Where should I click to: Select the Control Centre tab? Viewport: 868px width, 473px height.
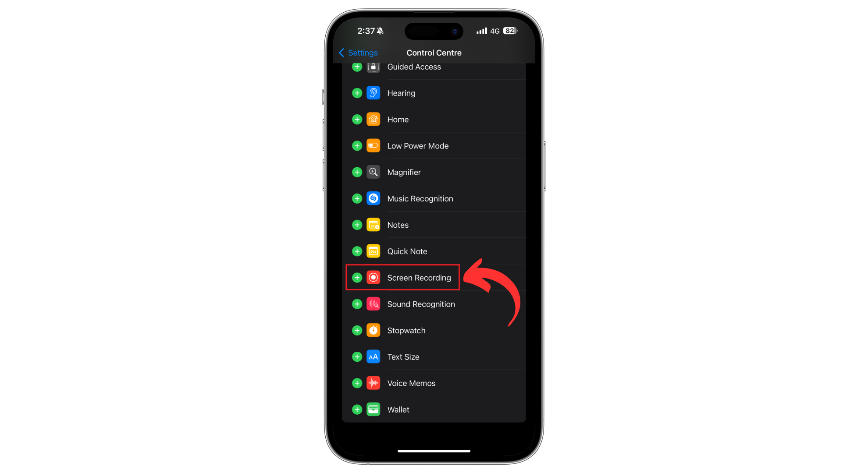434,53
